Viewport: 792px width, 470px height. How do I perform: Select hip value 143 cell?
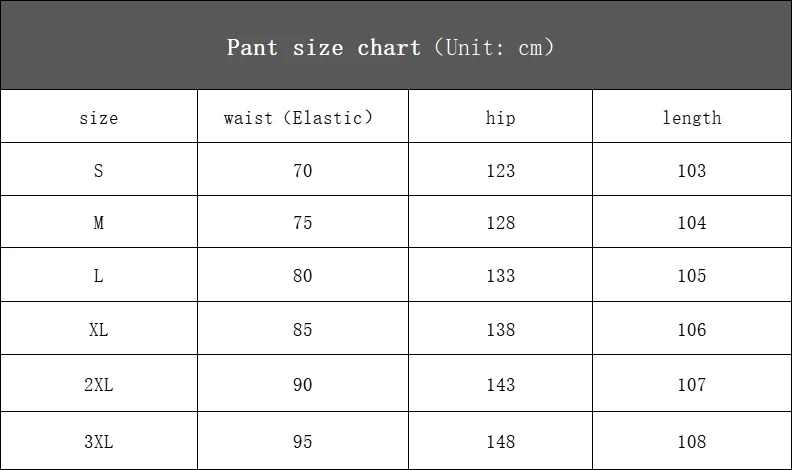coord(501,385)
